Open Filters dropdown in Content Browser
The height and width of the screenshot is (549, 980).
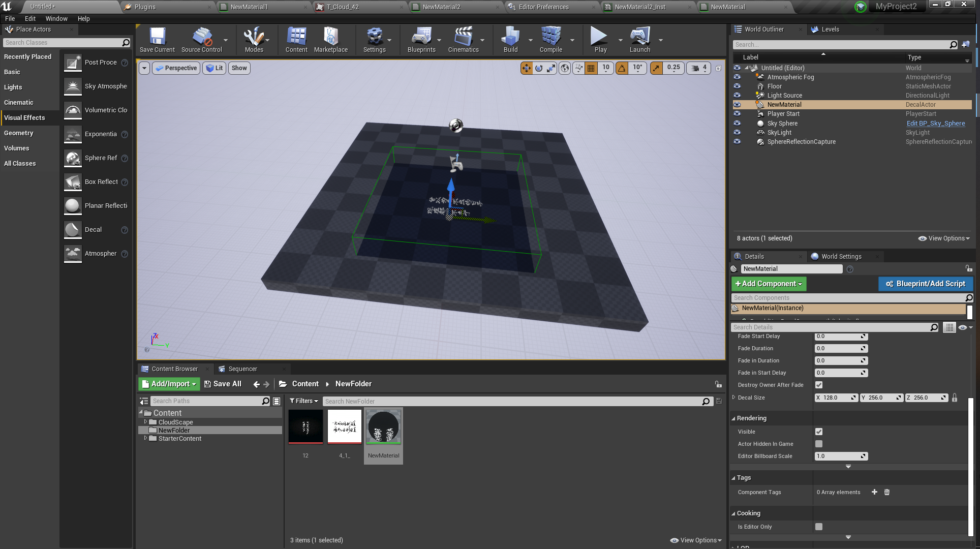coord(304,401)
